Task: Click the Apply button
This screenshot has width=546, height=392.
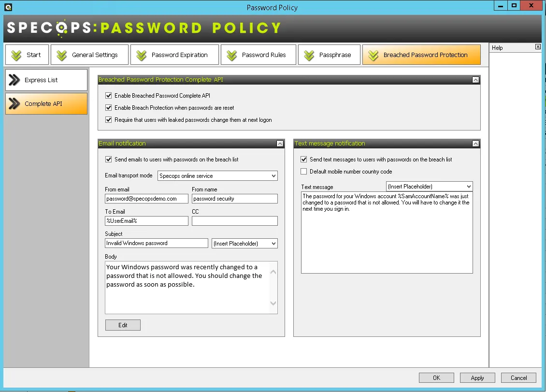Action: click(477, 377)
